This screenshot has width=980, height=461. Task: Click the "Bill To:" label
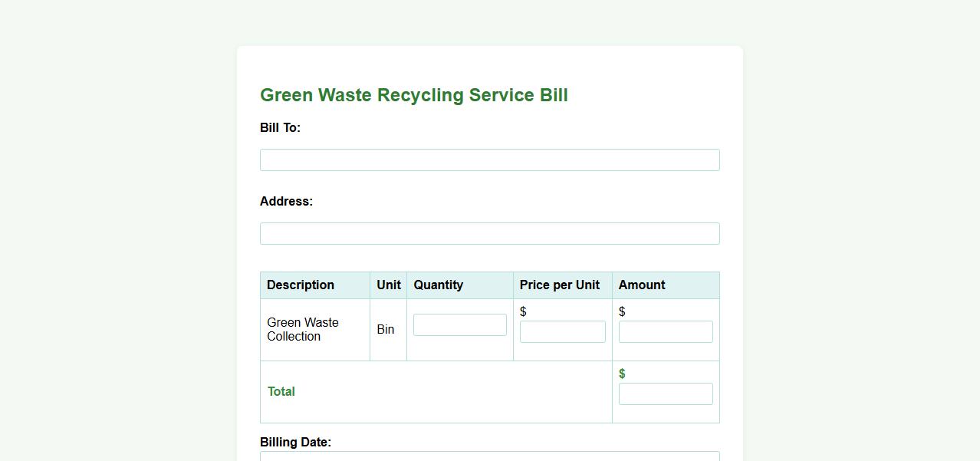pos(280,127)
